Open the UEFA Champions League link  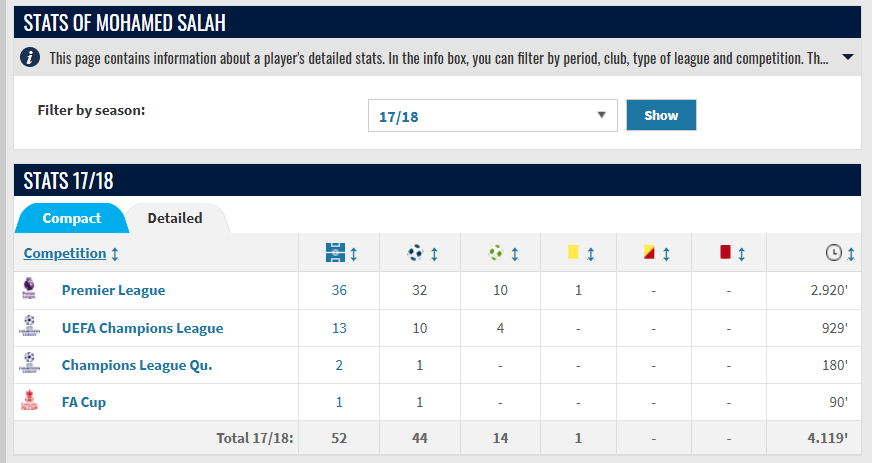(x=142, y=328)
